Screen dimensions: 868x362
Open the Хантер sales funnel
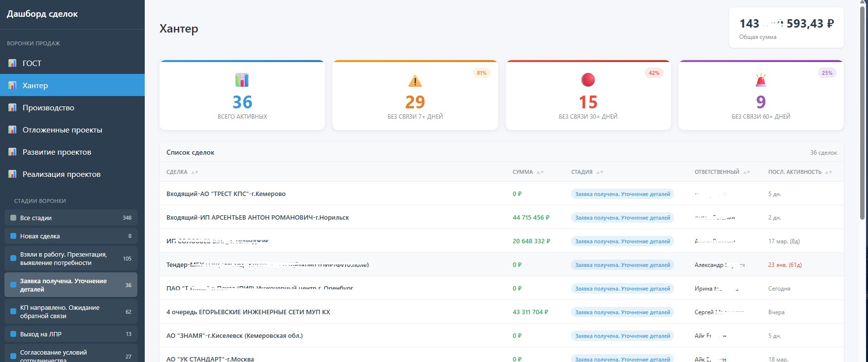pos(35,85)
